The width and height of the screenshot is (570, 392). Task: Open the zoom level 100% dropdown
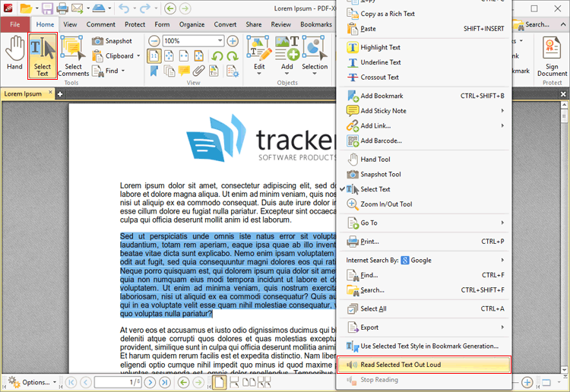point(219,41)
